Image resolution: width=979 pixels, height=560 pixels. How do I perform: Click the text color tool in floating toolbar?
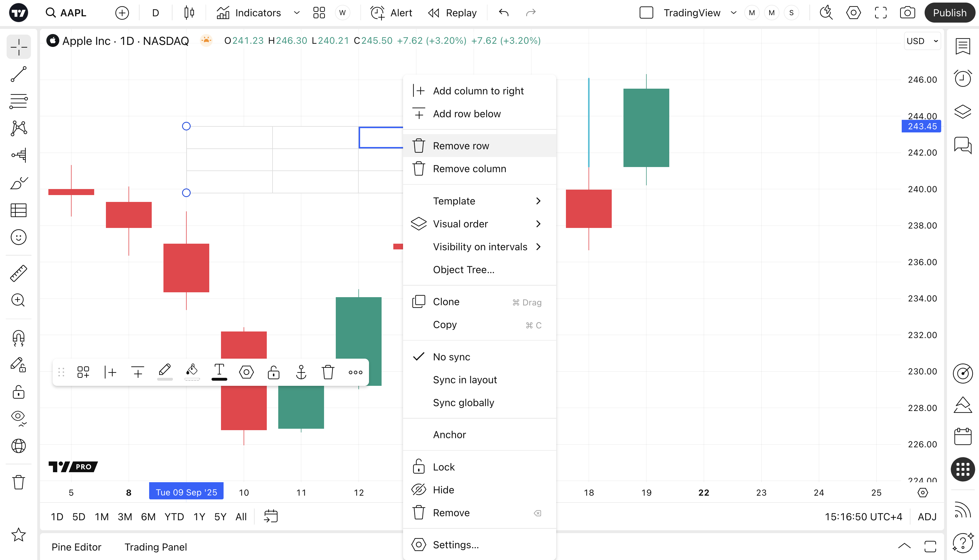coord(219,372)
